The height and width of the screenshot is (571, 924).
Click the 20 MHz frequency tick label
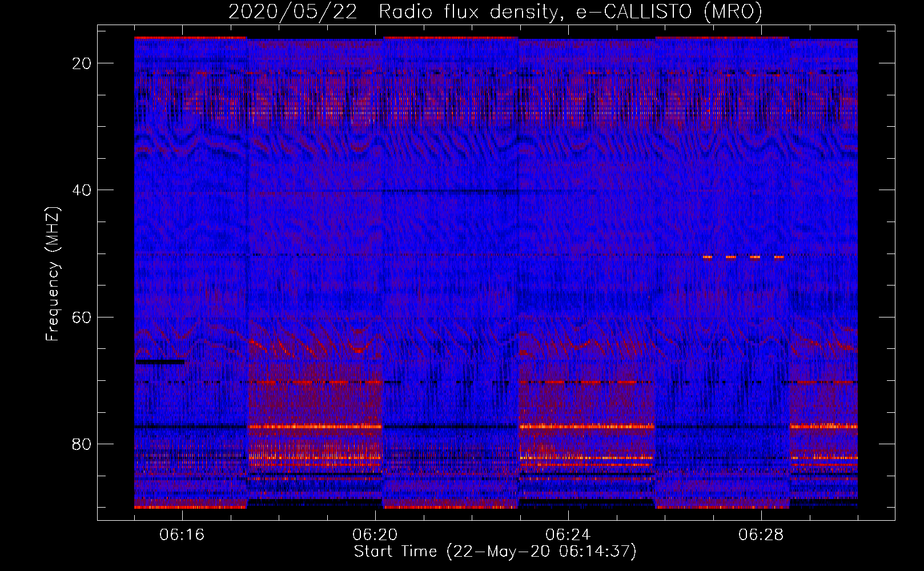[x=82, y=63]
